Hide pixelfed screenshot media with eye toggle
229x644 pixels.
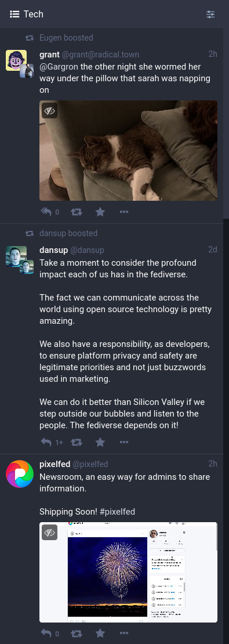[50, 532]
